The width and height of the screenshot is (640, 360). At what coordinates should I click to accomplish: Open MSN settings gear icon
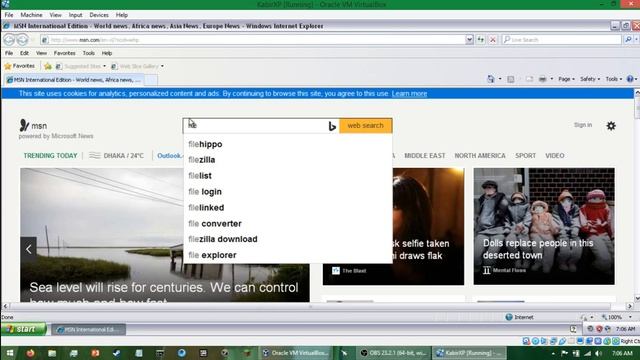(x=611, y=126)
